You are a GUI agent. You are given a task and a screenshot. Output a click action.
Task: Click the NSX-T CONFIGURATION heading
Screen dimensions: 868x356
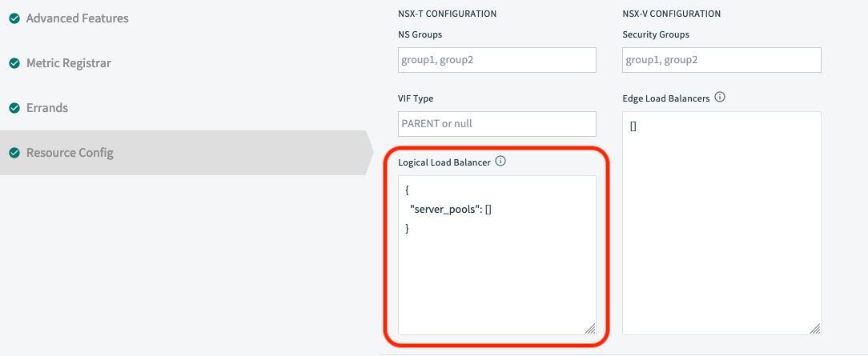(x=447, y=14)
